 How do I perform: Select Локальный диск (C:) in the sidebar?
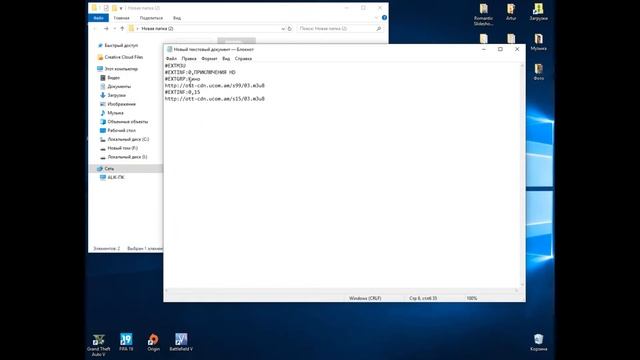point(128,139)
